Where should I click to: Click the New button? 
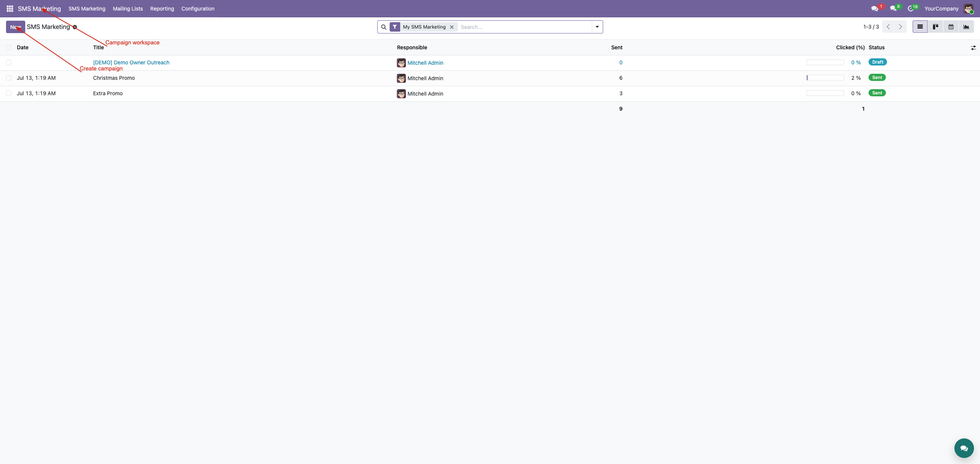click(16, 27)
